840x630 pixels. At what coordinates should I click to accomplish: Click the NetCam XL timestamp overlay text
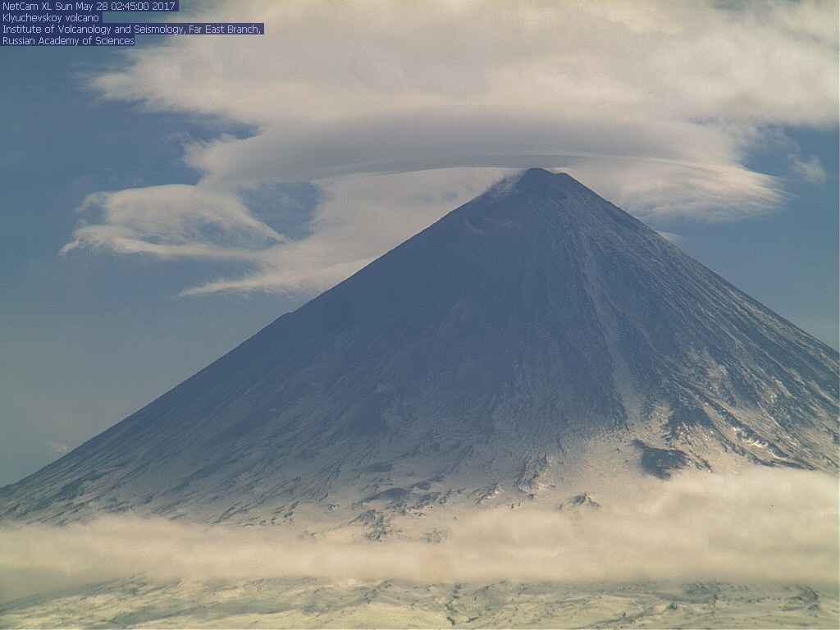click(89, 7)
